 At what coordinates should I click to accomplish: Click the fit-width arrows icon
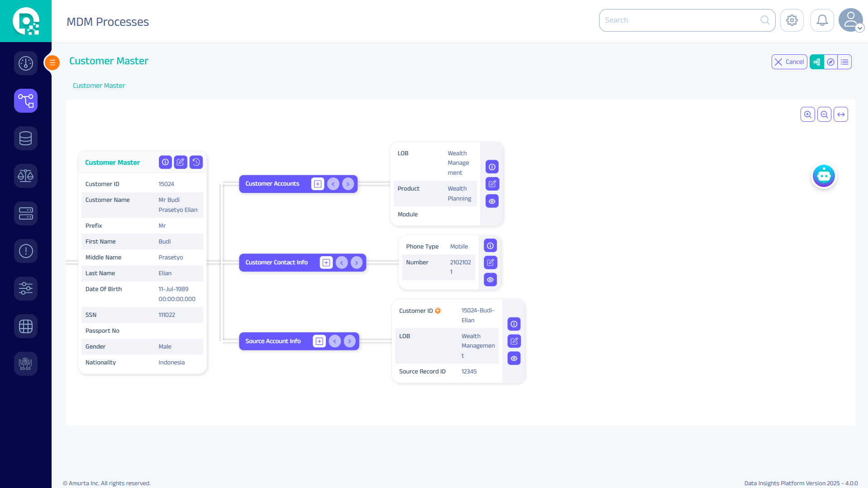[x=841, y=115]
